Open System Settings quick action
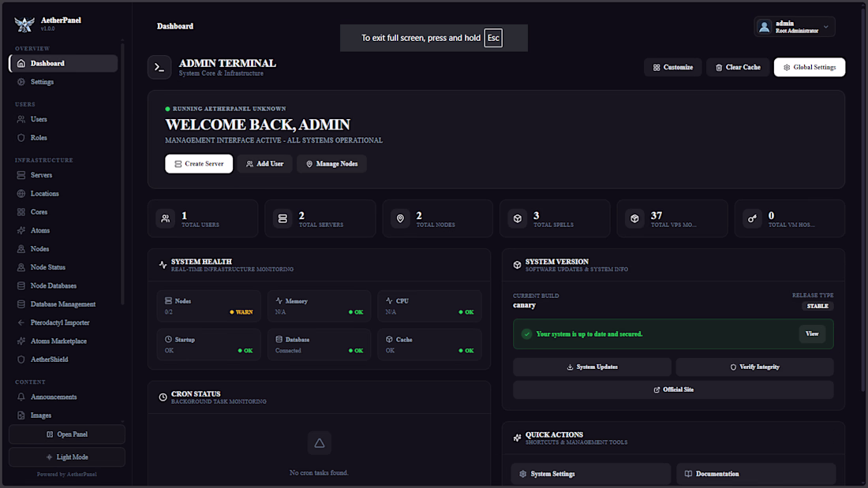868x488 pixels. coord(591,474)
